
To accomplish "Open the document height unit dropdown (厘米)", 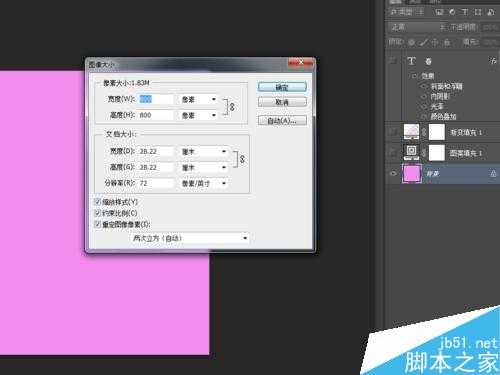I will tap(204, 167).
